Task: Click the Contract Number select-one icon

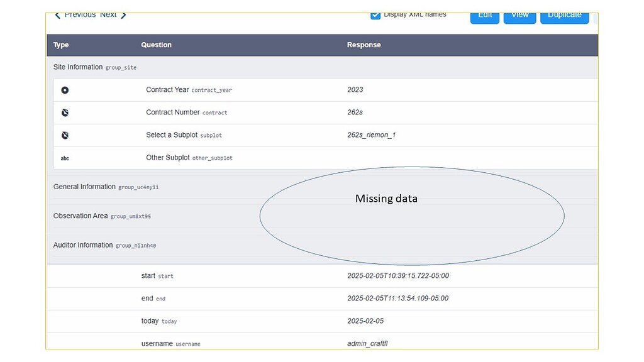Action: pos(65,112)
